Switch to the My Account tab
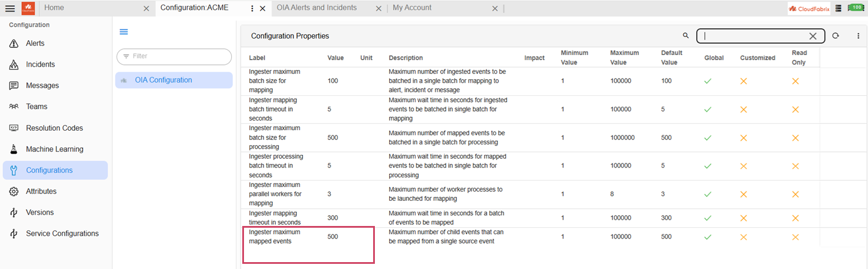 click(412, 7)
